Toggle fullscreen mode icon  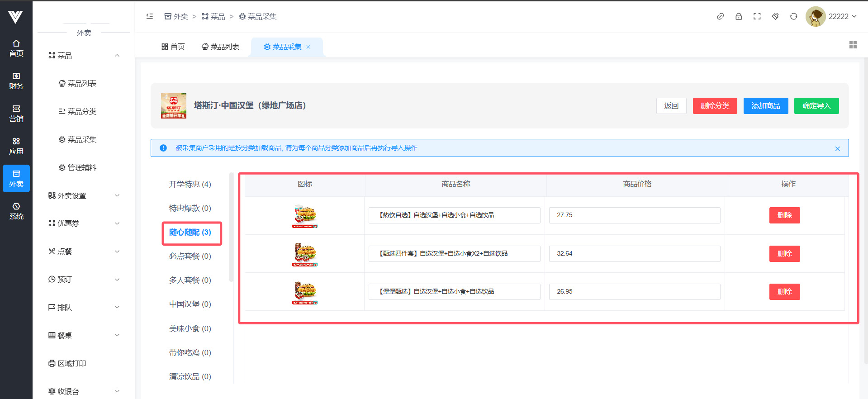click(x=757, y=16)
